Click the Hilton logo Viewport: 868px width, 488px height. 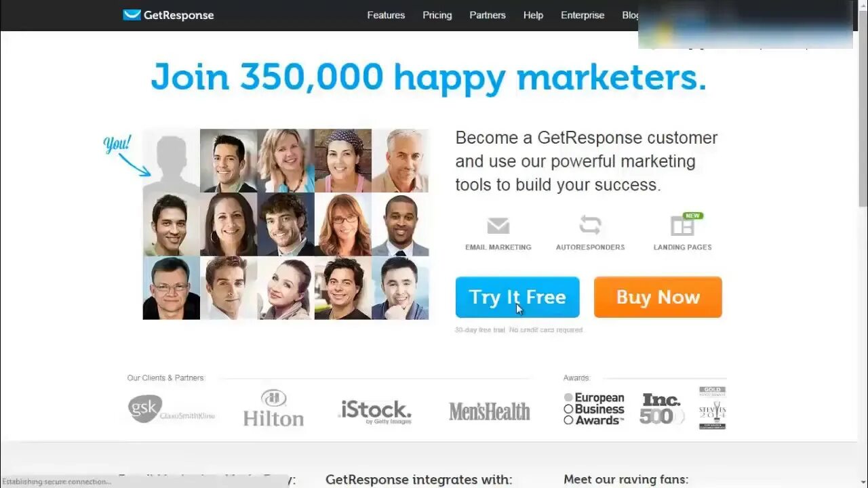tap(273, 408)
